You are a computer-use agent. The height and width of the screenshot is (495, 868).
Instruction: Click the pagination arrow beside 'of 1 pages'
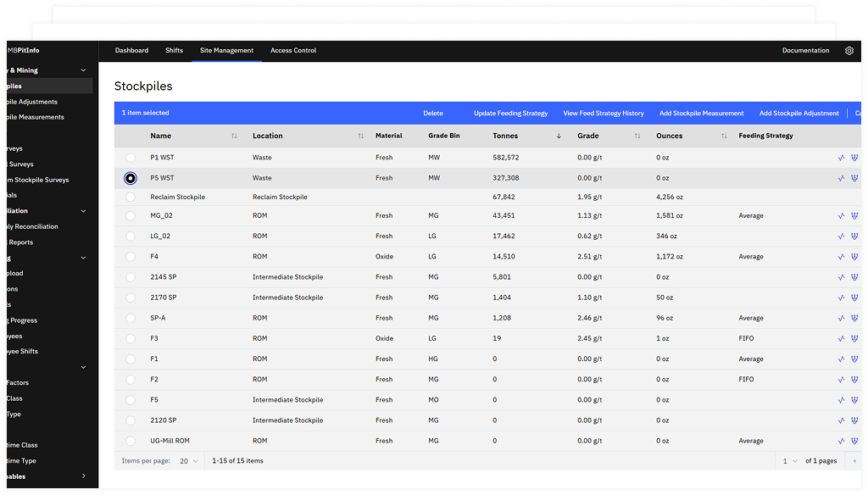click(x=854, y=461)
